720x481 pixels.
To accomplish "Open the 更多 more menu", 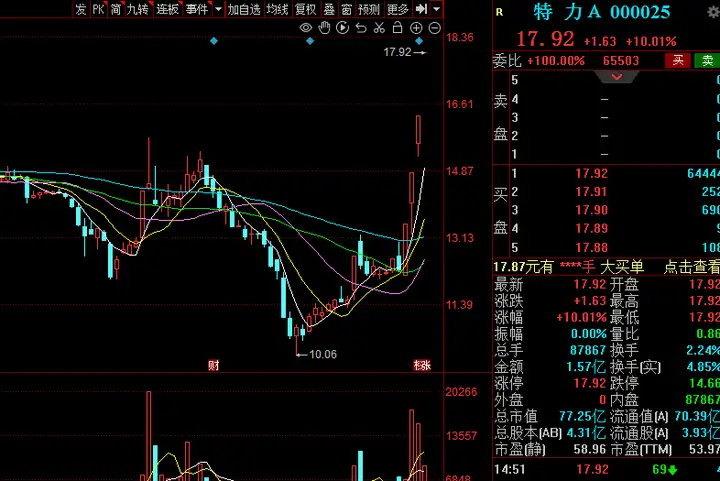I will [398, 9].
